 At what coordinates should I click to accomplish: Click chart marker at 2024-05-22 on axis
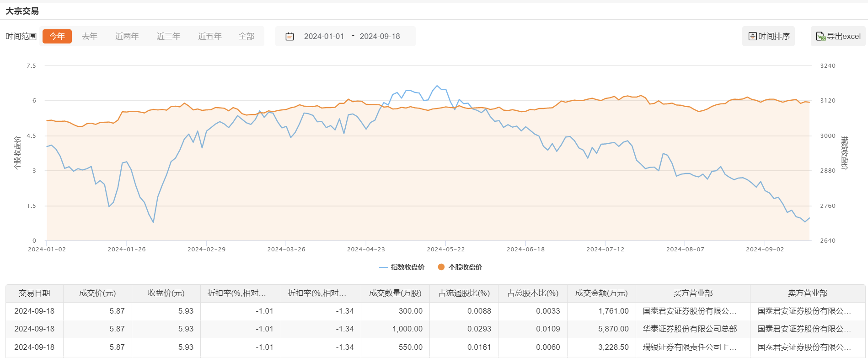(x=445, y=241)
